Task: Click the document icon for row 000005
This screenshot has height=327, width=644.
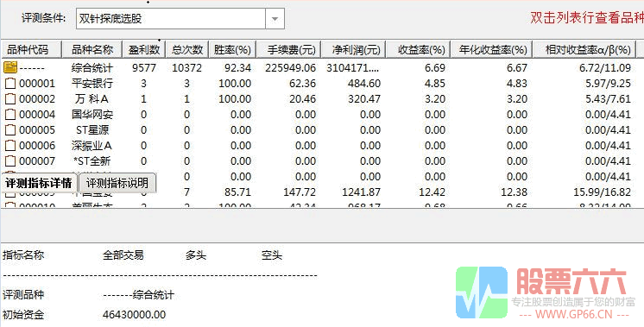Action: click(x=10, y=130)
